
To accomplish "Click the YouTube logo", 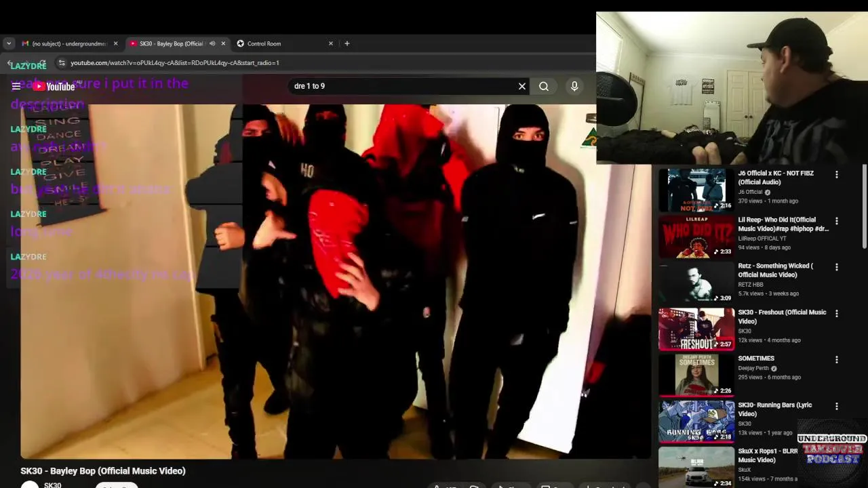I will pos(54,86).
